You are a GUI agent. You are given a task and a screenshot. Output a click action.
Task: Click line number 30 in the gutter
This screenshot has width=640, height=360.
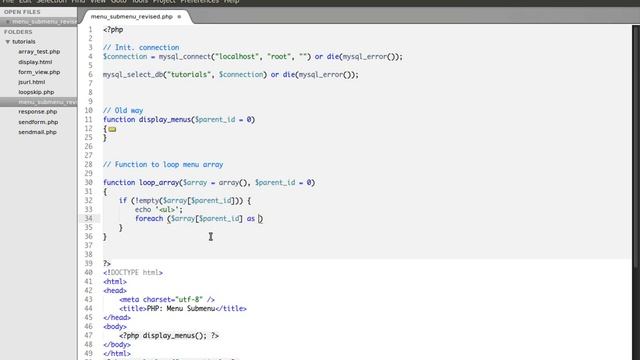pyautogui.click(x=89, y=182)
